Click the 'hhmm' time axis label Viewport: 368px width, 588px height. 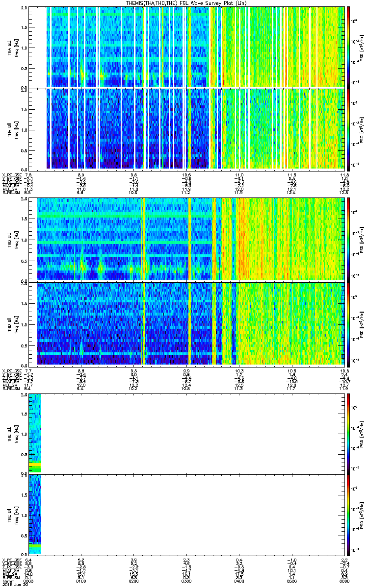click(8, 581)
